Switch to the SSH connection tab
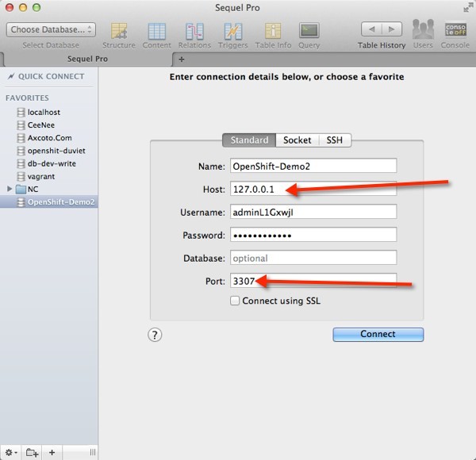 tap(335, 140)
